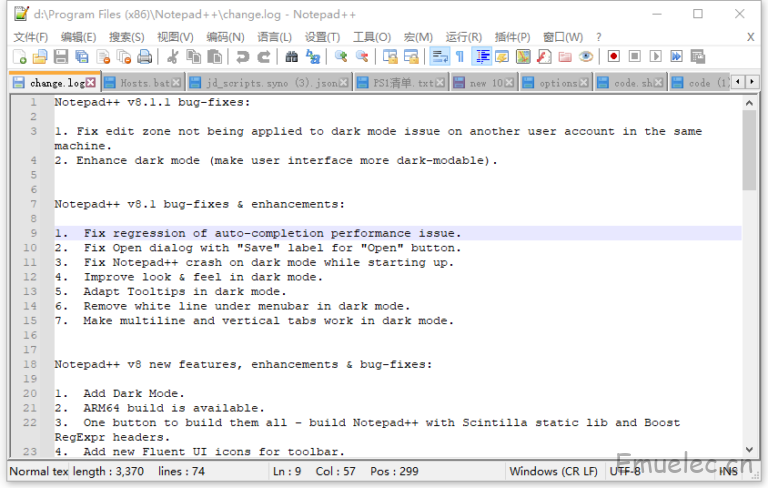This screenshot has height=488, width=768.
Task: Create a new file with toolbar icon
Action: (20, 57)
